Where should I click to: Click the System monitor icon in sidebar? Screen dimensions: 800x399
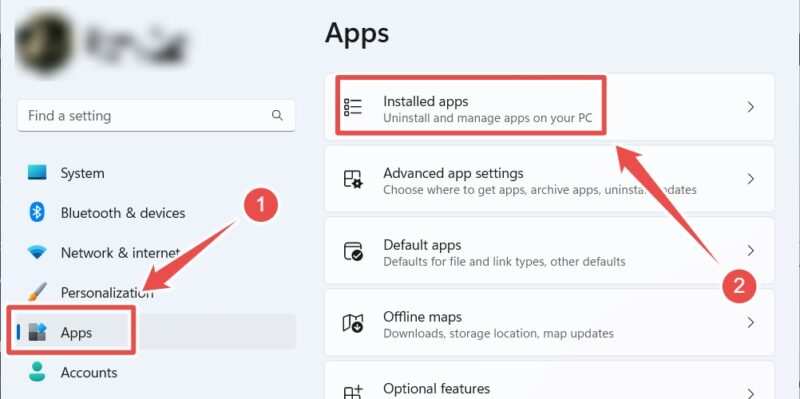(37, 172)
